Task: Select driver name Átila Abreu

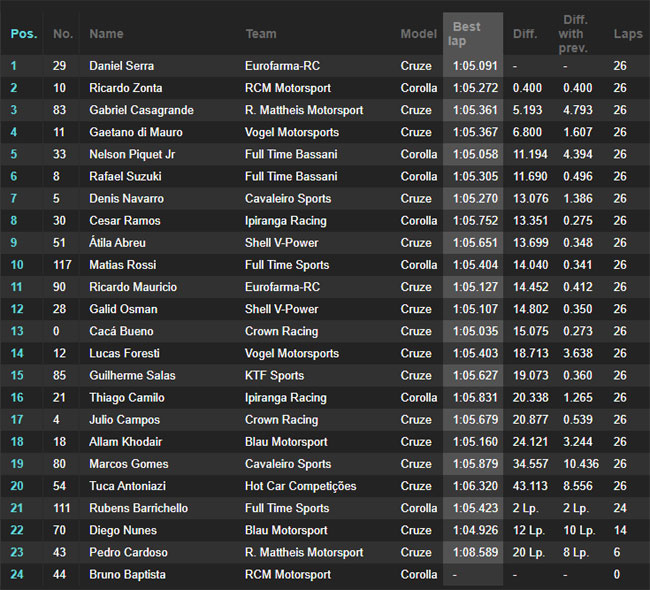Action: 117,243
